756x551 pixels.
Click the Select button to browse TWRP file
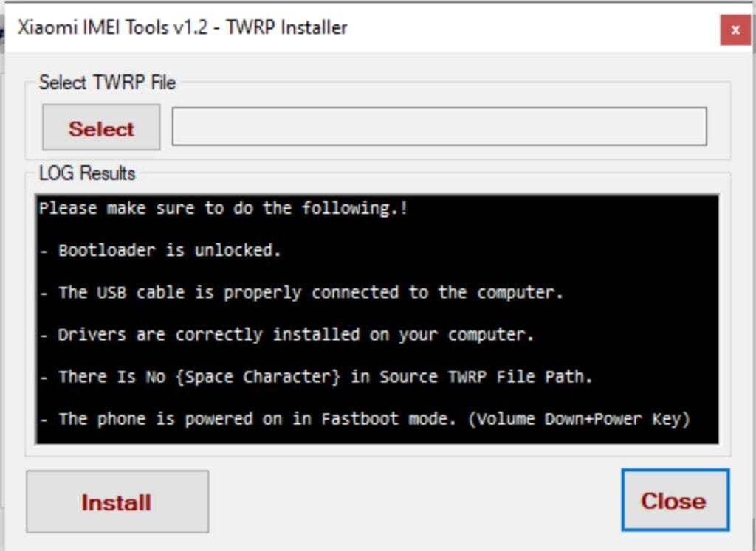tap(100, 127)
